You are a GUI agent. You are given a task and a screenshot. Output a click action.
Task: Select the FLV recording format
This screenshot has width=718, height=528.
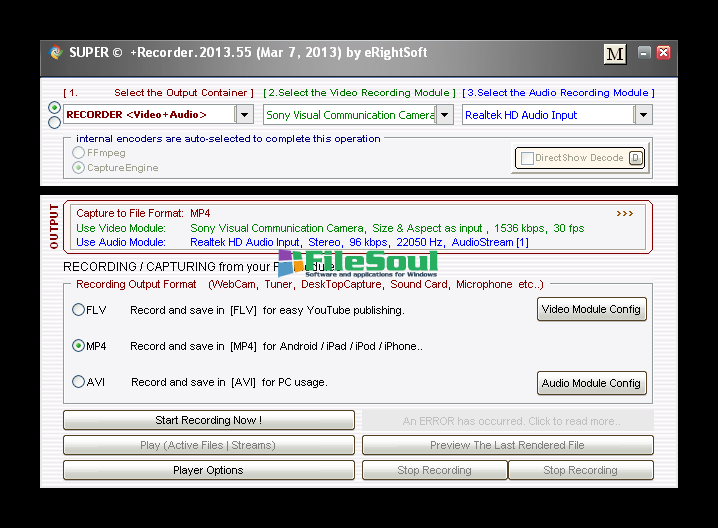point(79,310)
